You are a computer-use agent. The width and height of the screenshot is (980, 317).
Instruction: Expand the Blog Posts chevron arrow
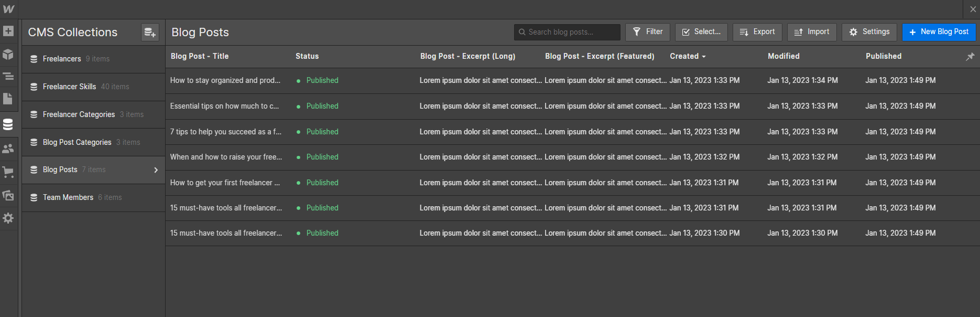pyautogui.click(x=156, y=170)
